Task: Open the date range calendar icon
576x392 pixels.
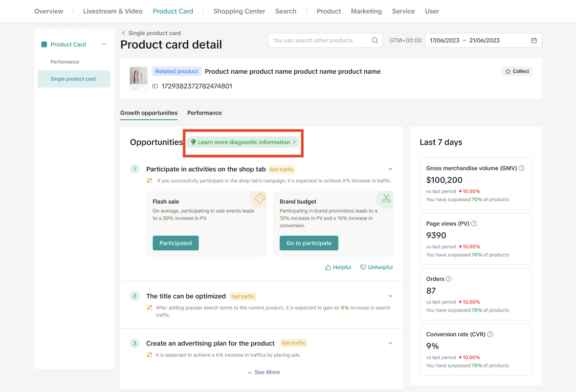Action: pyautogui.click(x=534, y=40)
